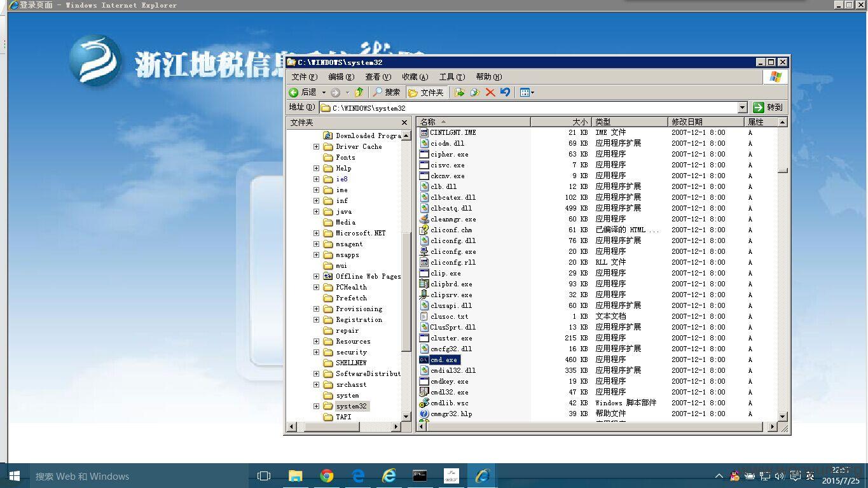Open File Explorer from the taskbar
868x488 pixels.
click(295, 476)
